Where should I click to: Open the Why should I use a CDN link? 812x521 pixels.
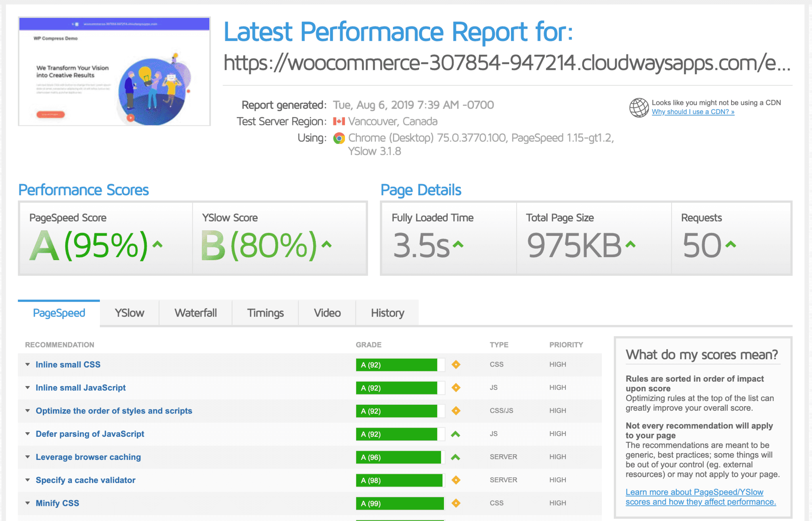coord(693,112)
